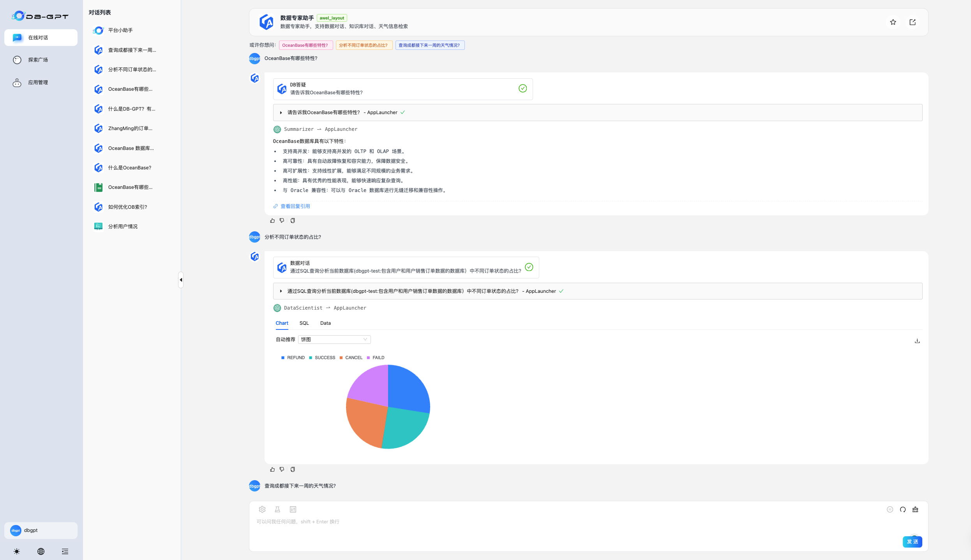Open 探索广场 in the sidebar

click(38, 60)
